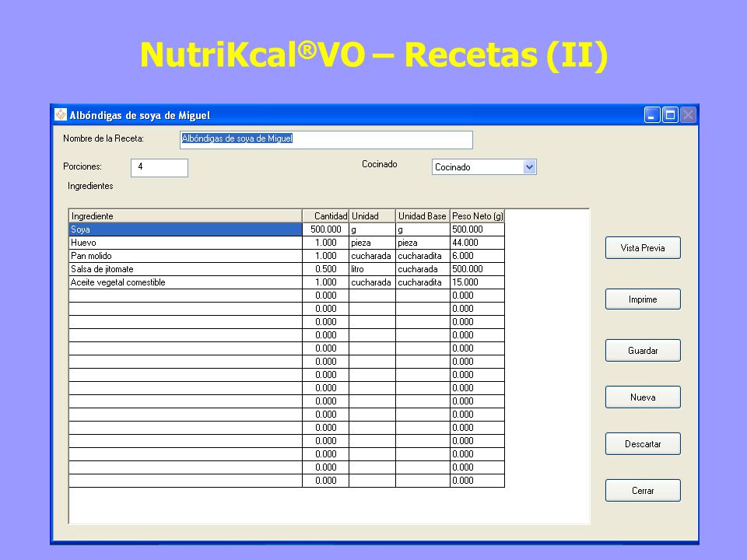Viewport: 747px width, 560px height.
Task: Click the Nombre de la Receta field
Action: tap(326, 140)
